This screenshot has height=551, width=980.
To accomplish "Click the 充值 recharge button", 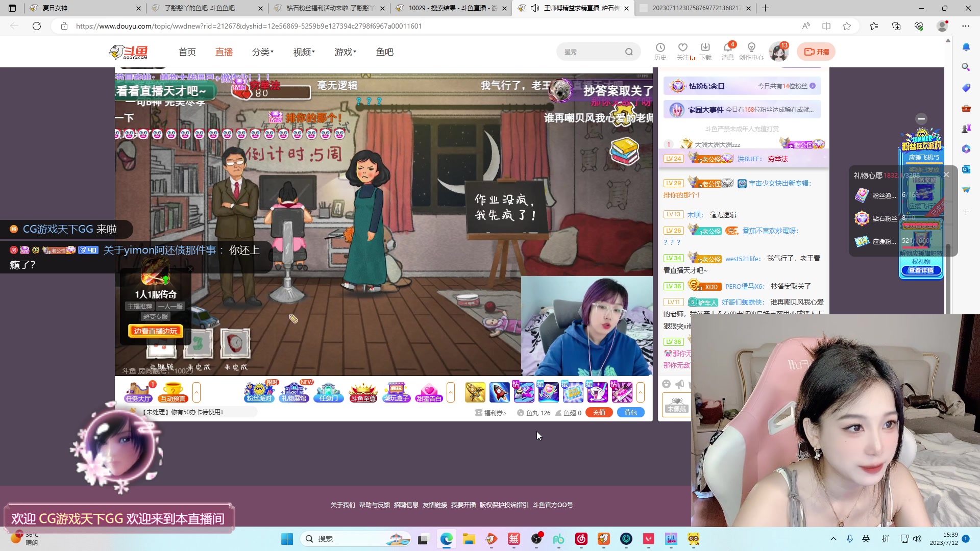I will click(599, 413).
